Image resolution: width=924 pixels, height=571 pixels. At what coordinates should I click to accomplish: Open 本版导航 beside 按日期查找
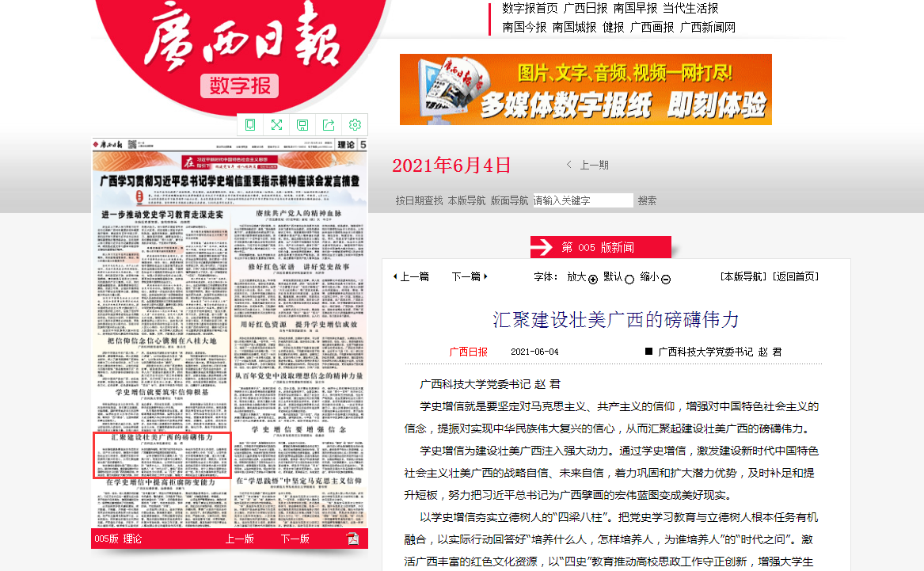pos(466,201)
